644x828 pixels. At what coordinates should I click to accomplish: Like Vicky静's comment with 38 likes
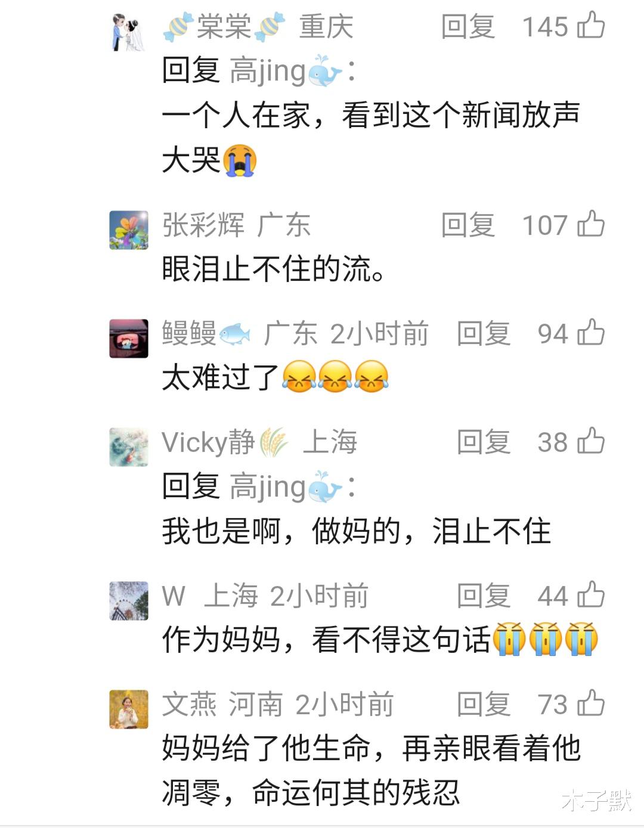(591, 441)
